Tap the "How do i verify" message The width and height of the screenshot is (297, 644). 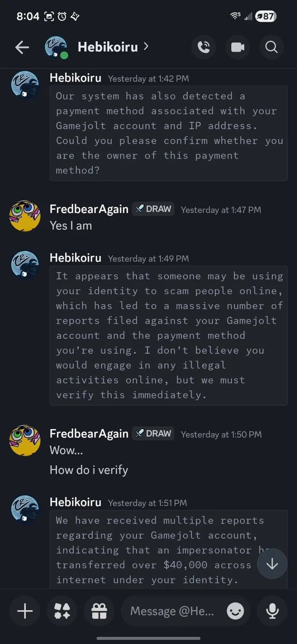coord(89,470)
